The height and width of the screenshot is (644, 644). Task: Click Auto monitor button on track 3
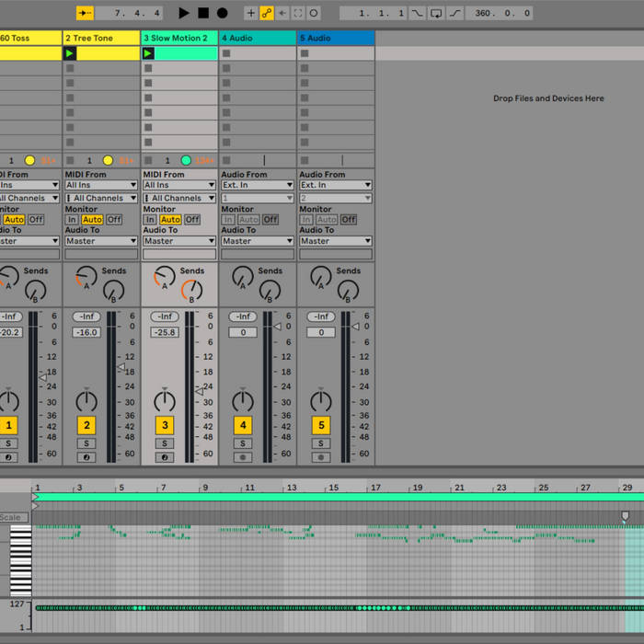(170, 220)
